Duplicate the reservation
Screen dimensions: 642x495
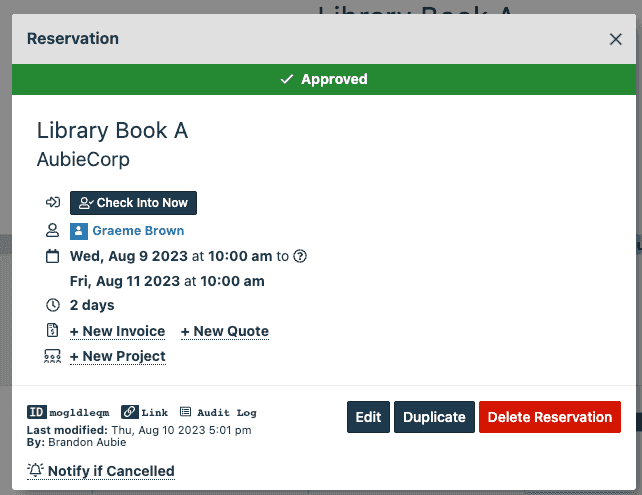[x=434, y=417]
